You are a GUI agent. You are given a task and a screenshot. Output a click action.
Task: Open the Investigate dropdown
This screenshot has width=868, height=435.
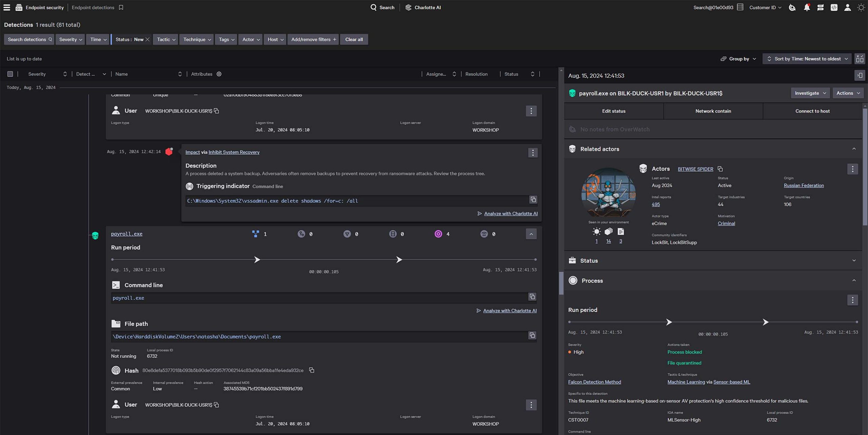tap(810, 93)
